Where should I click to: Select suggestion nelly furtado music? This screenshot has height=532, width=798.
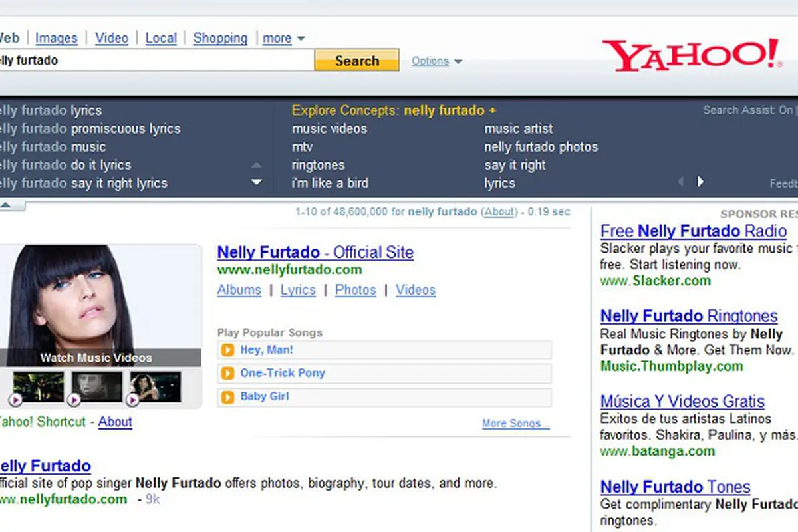coord(53,147)
